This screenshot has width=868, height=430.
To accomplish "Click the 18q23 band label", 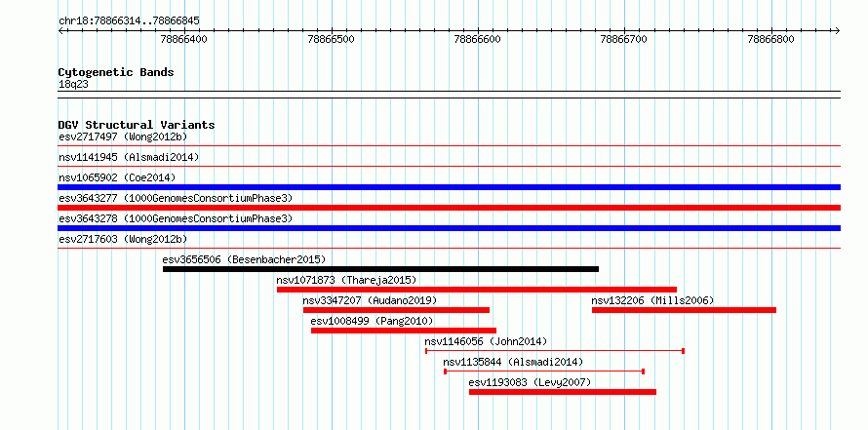I will coord(73,85).
